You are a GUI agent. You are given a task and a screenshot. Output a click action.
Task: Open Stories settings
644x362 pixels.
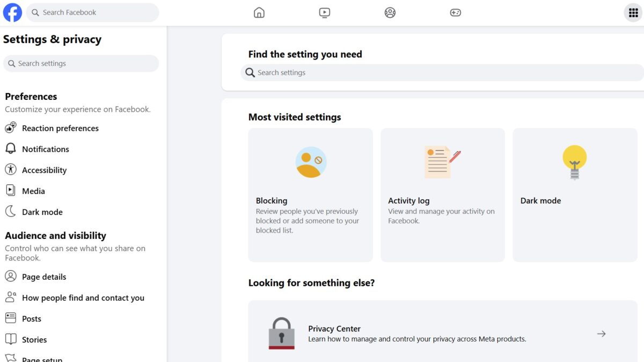point(34,339)
